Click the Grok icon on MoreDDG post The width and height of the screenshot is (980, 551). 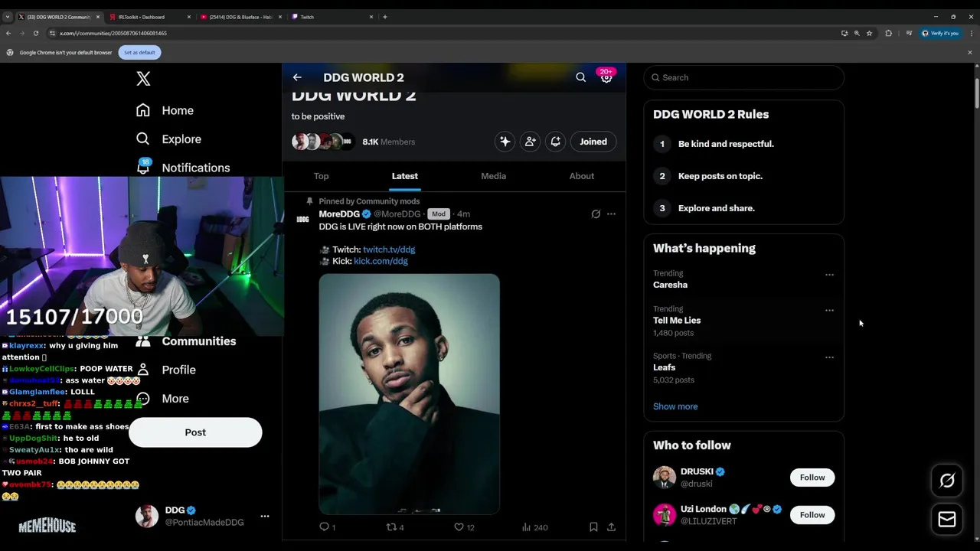pos(596,214)
